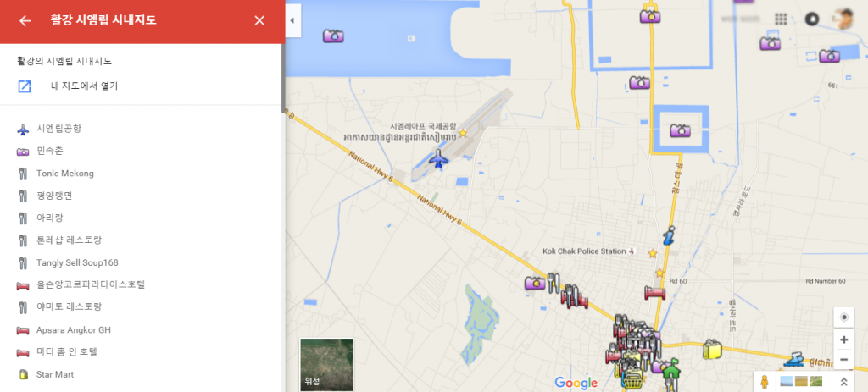Click the star next to Kok Chak Police Station
868x392 pixels.
(653, 253)
